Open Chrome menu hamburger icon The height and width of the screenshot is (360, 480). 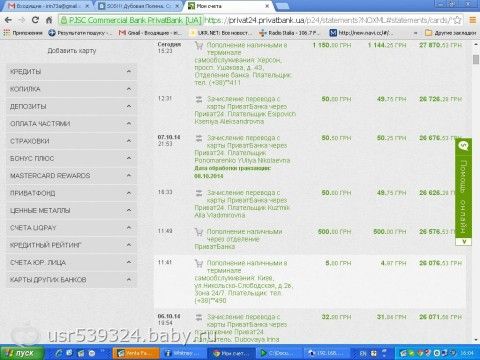coord(473,20)
